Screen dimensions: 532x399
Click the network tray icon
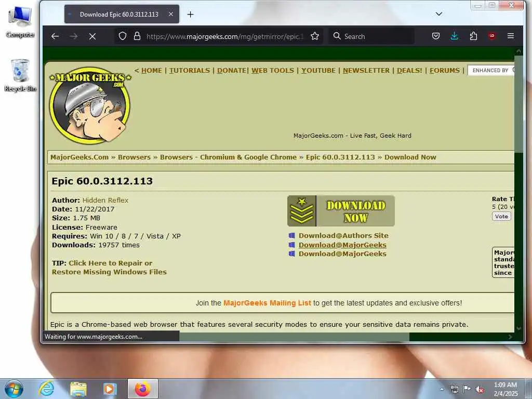(454, 389)
